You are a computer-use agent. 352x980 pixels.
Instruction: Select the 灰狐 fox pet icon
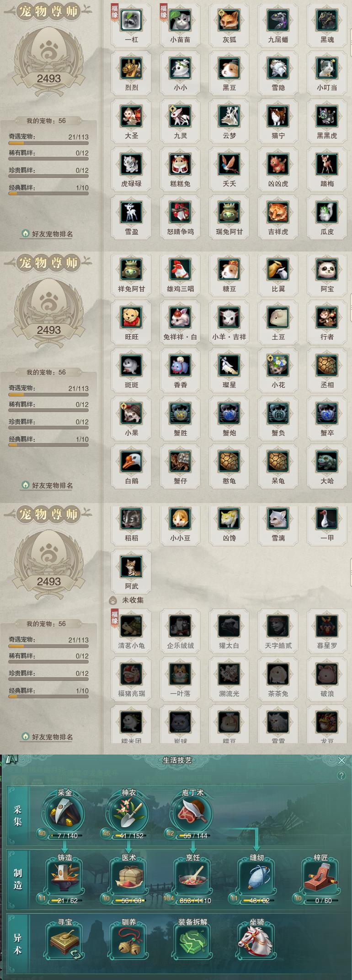(229, 21)
